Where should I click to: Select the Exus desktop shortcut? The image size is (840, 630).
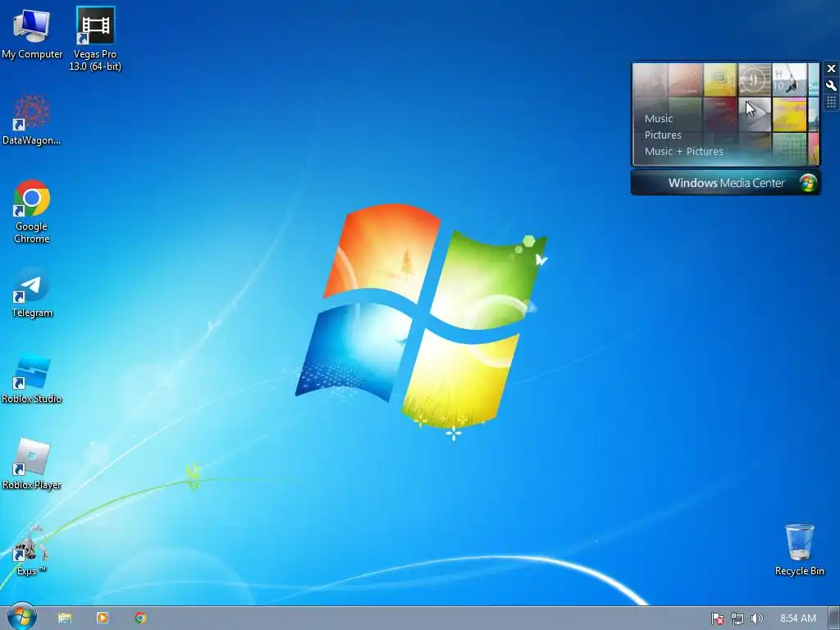tap(32, 550)
